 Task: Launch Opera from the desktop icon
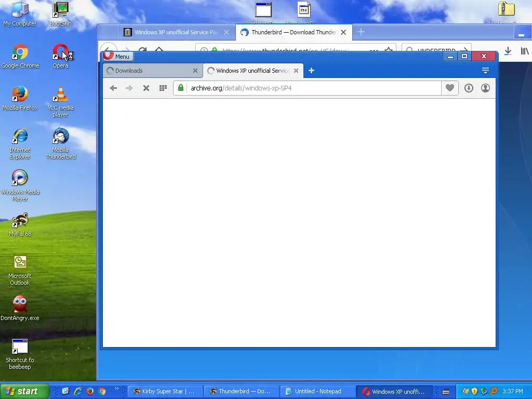(x=60, y=56)
